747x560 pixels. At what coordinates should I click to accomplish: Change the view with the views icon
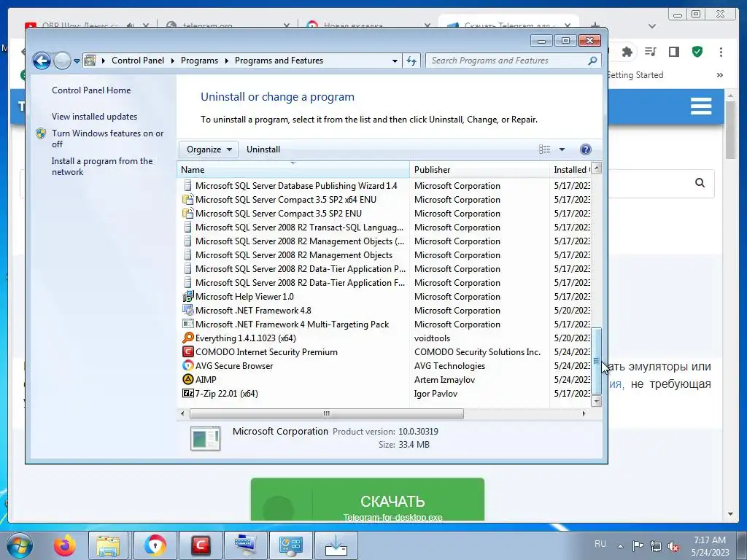544,149
